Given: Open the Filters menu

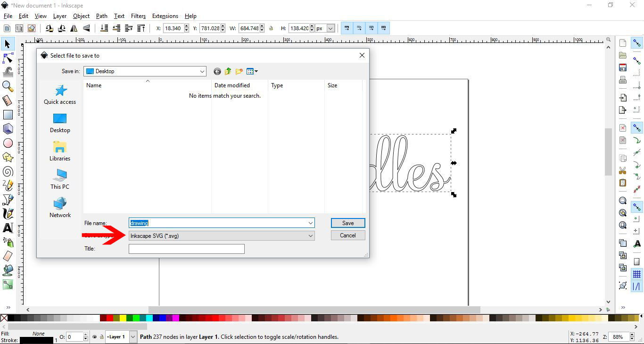Looking at the screenshot, I should coord(138,16).
